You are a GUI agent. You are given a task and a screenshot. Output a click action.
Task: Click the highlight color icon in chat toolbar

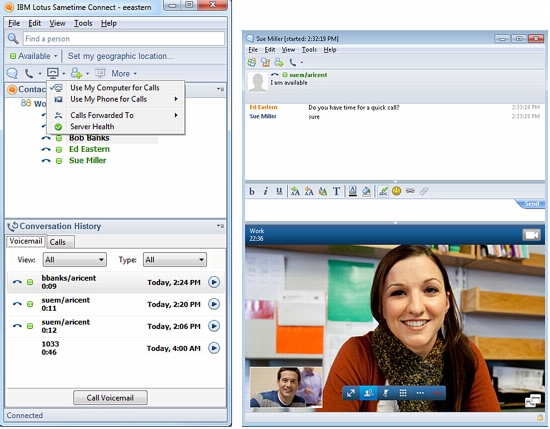(x=366, y=191)
